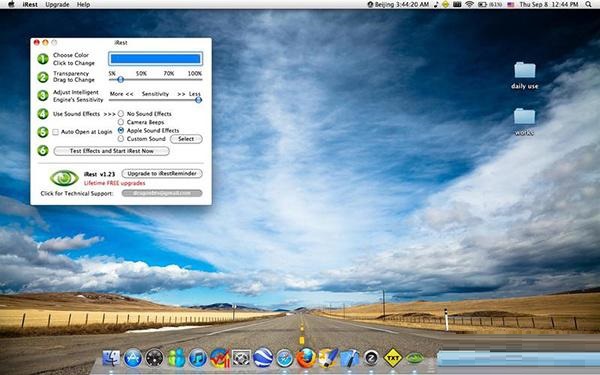
Task: Open the dark round dial dock icon
Action: [154, 358]
